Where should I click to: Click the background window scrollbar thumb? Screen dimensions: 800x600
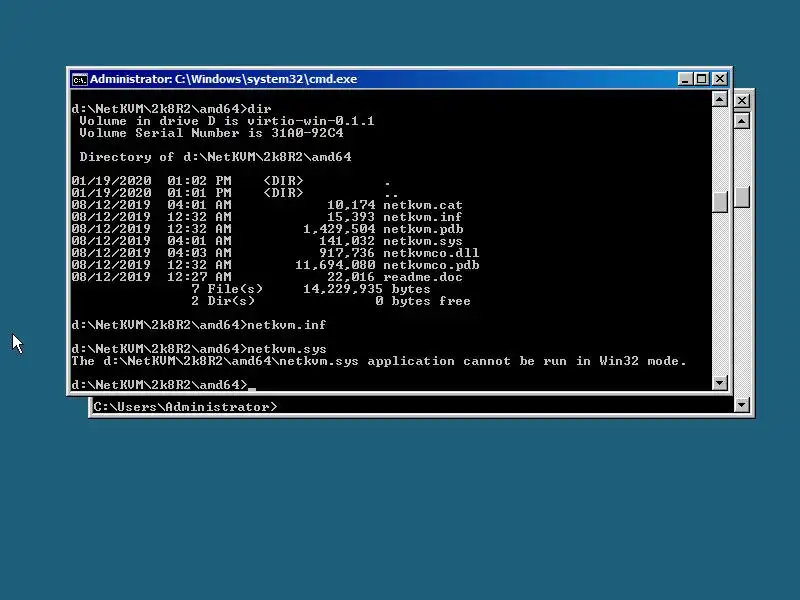click(742, 197)
